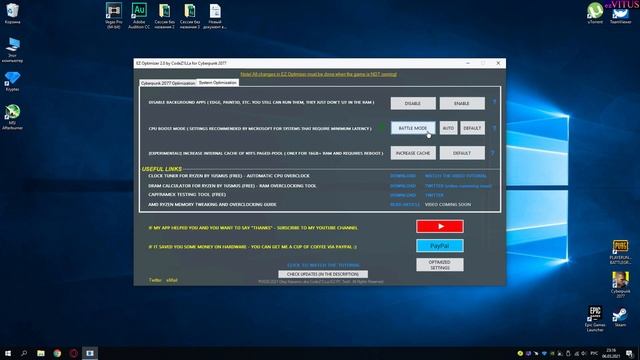Click the yellow-green tray icon
Screen dimensions: 640x360
click(x=520, y=353)
